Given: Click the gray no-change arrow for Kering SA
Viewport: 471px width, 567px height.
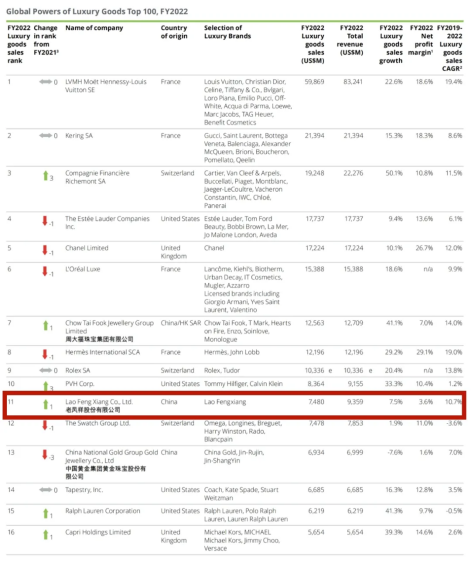Looking at the screenshot, I should tap(46, 136).
